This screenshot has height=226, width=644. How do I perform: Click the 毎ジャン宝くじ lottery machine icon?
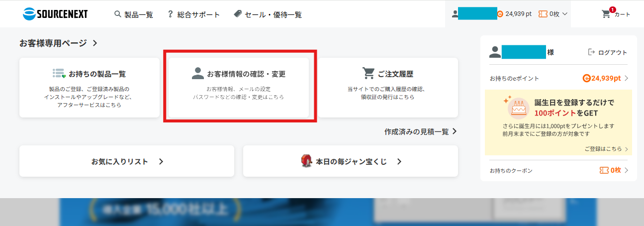tap(306, 161)
